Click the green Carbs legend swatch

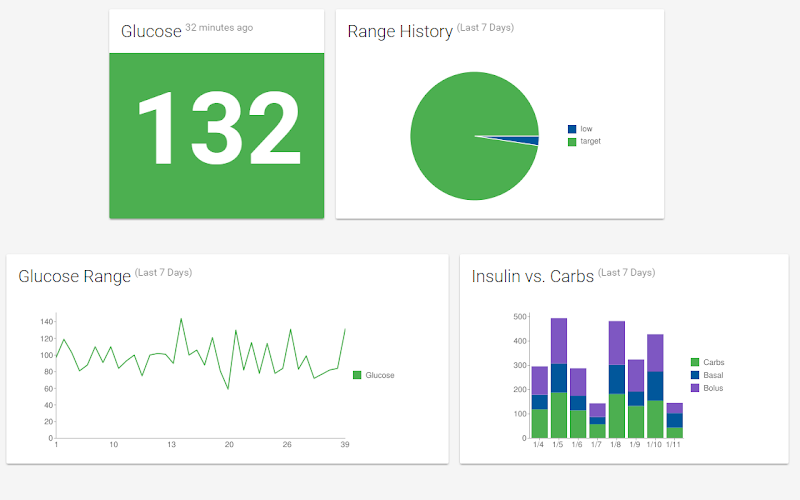point(695,362)
